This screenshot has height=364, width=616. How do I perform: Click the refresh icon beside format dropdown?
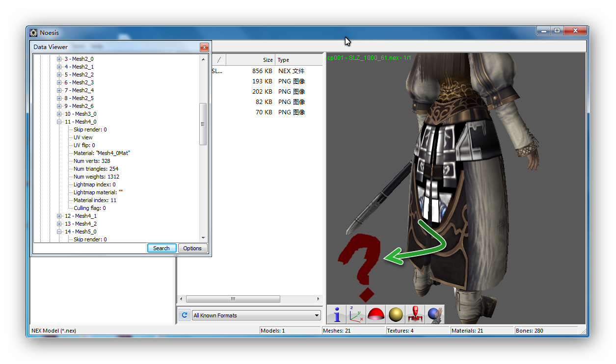(184, 315)
